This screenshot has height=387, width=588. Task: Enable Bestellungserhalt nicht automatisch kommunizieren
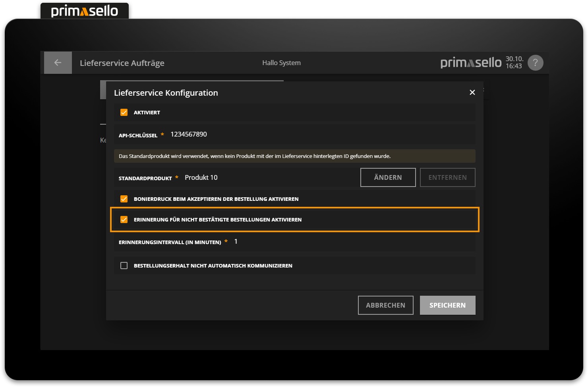tap(124, 265)
